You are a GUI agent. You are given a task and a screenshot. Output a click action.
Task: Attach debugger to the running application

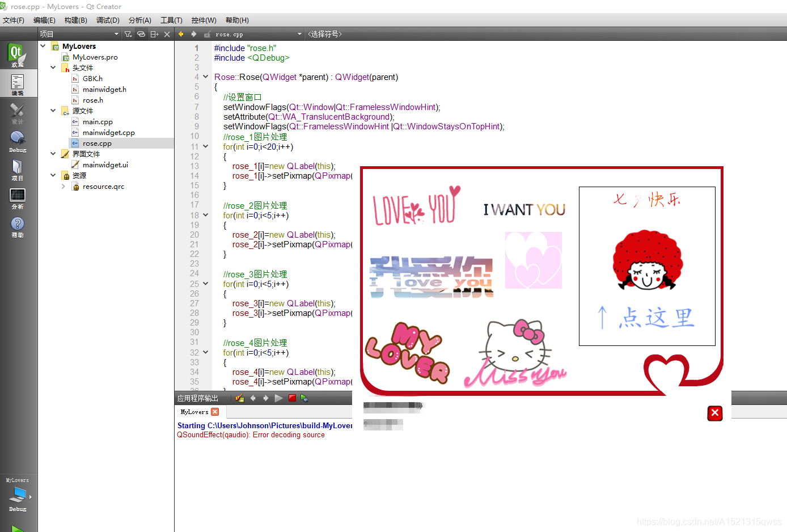click(x=304, y=398)
